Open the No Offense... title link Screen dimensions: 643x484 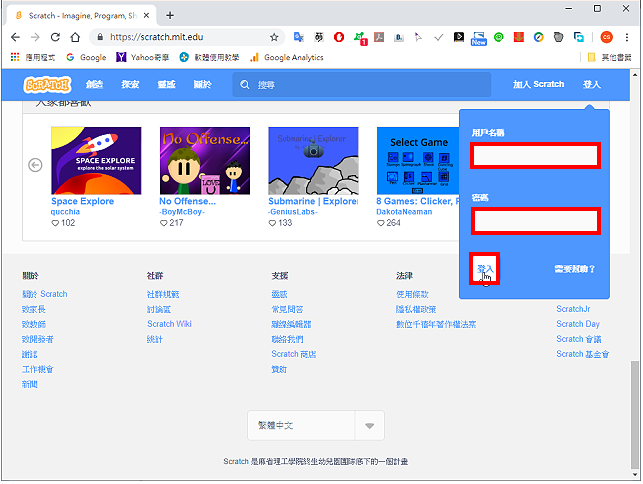tap(187, 201)
